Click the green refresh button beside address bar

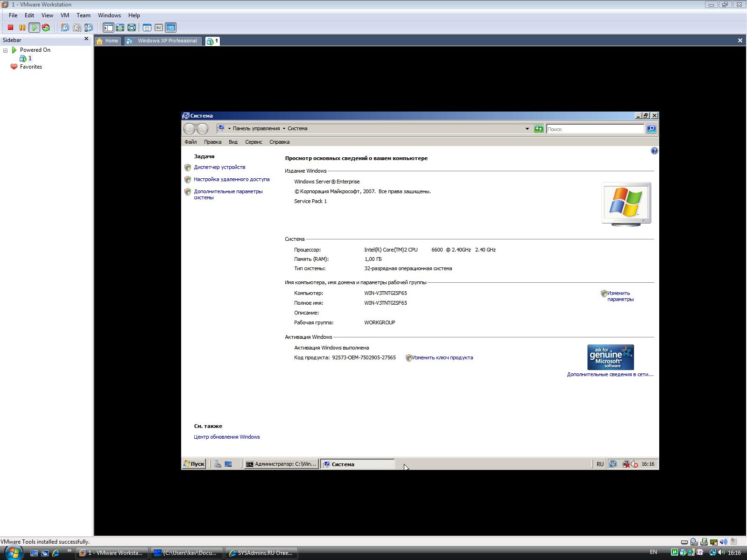tap(539, 129)
